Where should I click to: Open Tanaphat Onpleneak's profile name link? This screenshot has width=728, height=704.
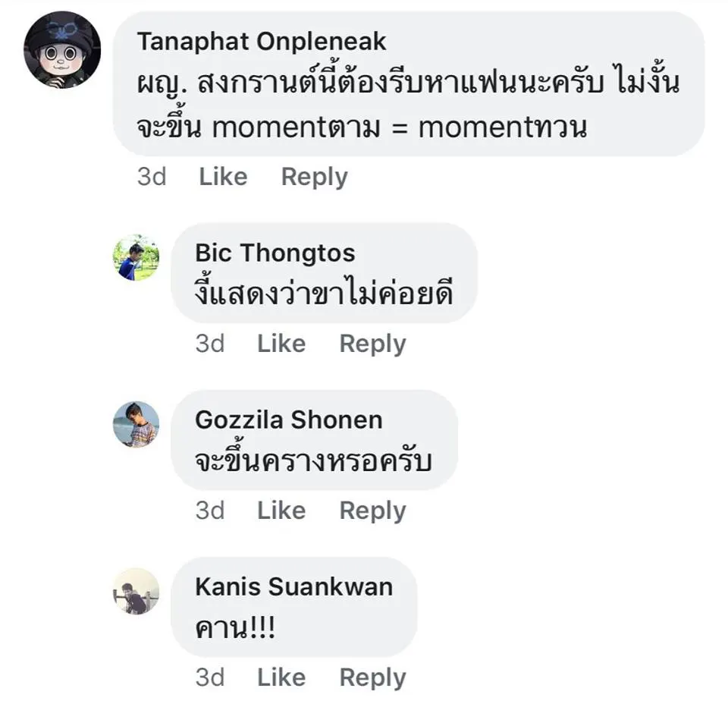(x=261, y=41)
